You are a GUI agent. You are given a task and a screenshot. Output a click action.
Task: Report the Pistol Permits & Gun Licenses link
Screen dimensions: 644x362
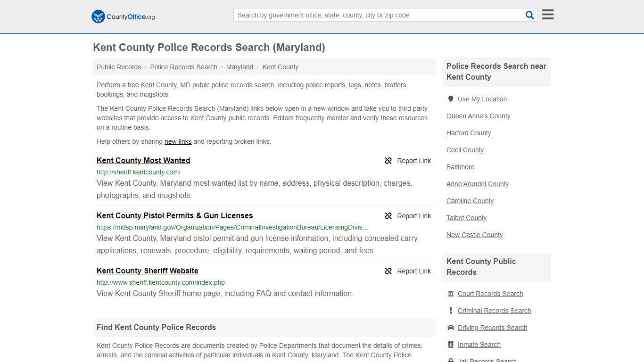pos(408,216)
